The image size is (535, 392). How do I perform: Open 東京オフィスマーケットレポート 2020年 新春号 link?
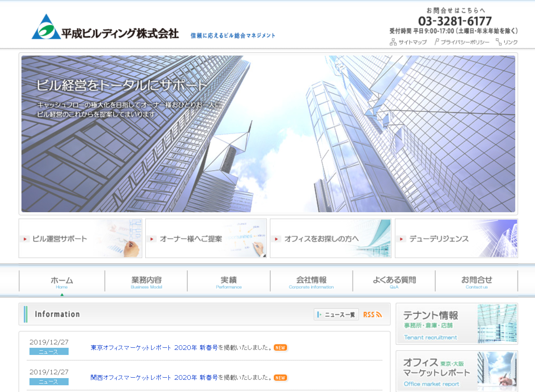[x=154, y=348]
